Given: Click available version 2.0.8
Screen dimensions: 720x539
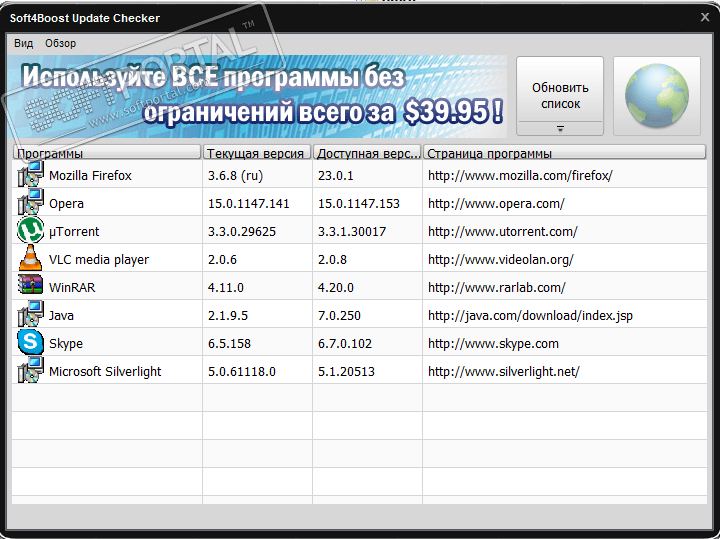Looking at the screenshot, I should (332, 259).
